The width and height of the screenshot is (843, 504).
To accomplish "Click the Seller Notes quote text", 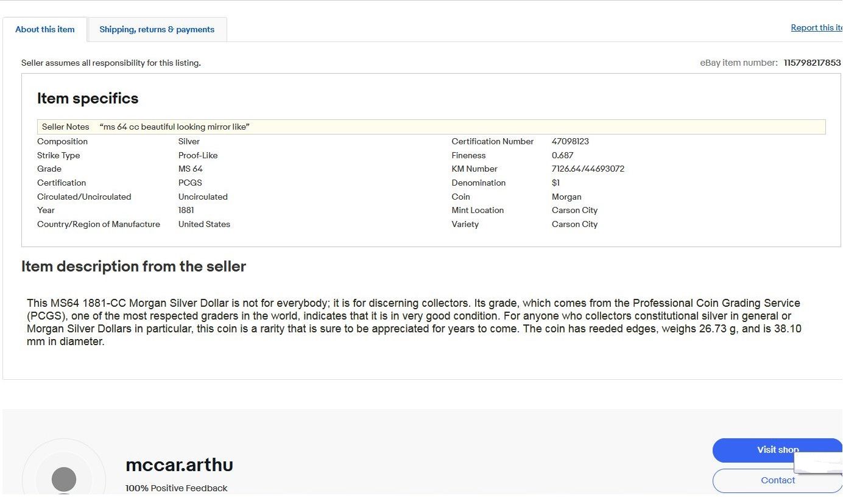I will coord(174,127).
